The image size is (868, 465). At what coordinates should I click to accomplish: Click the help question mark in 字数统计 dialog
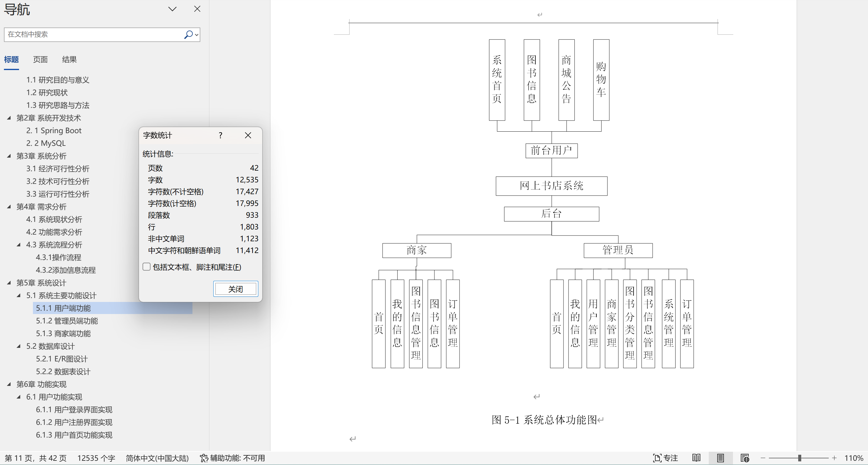point(220,135)
